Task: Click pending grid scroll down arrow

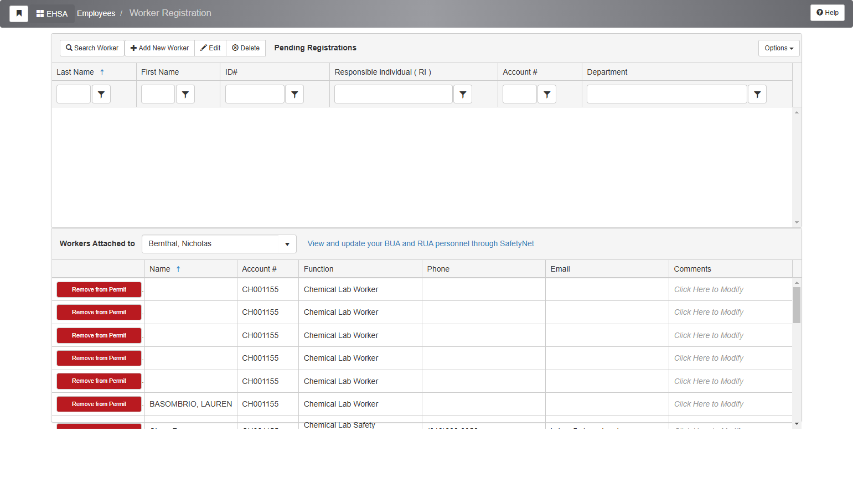Action: [x=797, y=222]
